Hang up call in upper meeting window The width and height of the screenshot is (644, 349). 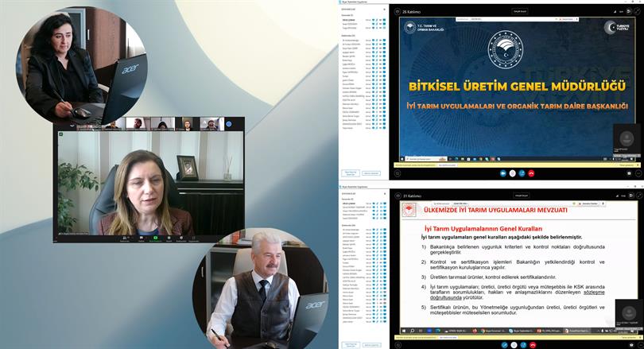[x=531, y=173]
